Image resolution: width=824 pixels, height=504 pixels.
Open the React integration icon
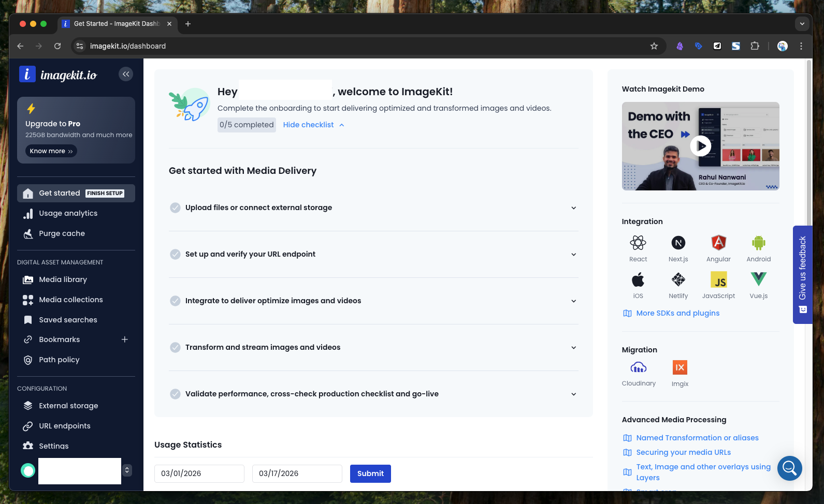click(638, 243)
